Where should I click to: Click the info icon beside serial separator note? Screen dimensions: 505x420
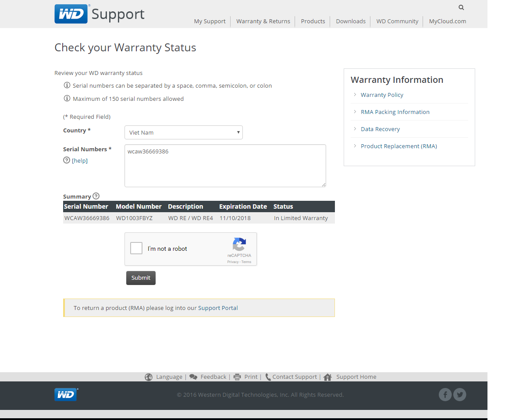67,85
